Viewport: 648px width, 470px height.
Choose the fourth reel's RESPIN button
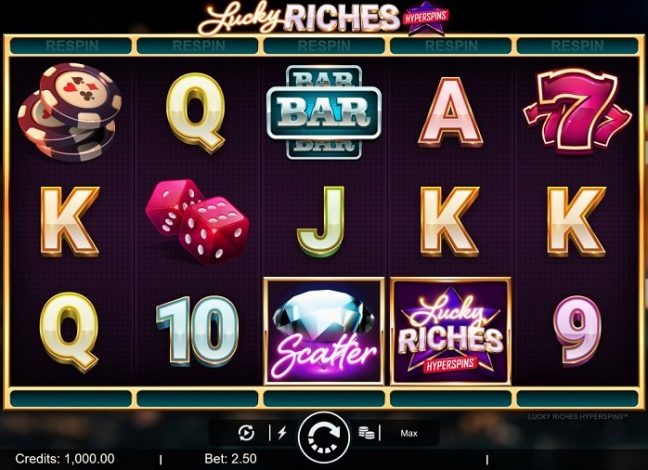click(451, 46)
